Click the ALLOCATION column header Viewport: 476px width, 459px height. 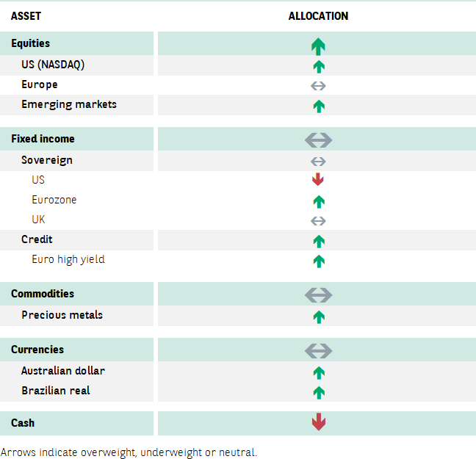(318, 15)
